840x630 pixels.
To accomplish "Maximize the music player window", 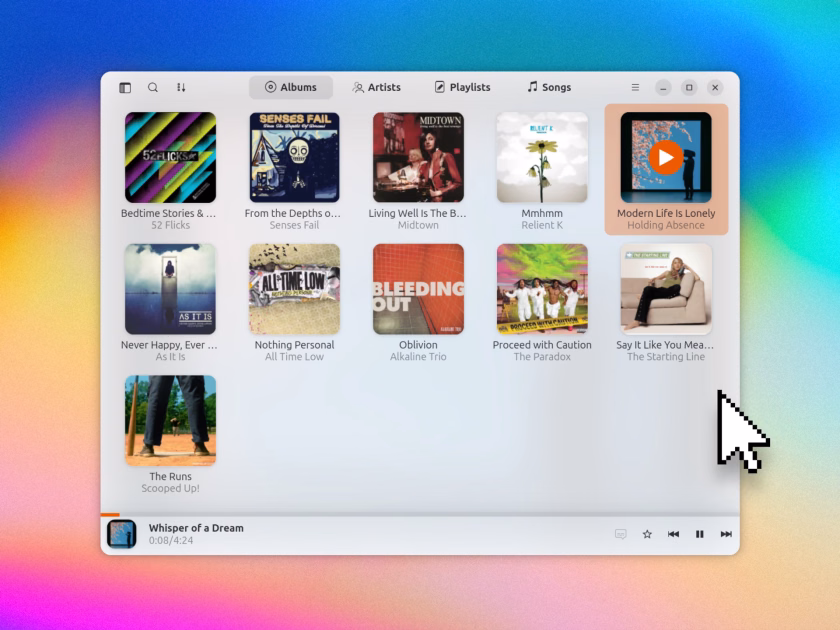I will click(x=689, y=87).
